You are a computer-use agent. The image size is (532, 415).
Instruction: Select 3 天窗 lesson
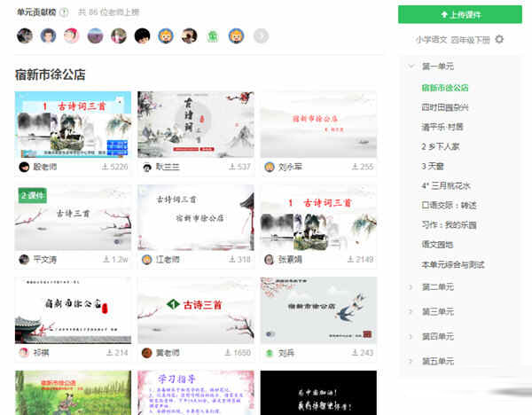click(x=433, y=167)
